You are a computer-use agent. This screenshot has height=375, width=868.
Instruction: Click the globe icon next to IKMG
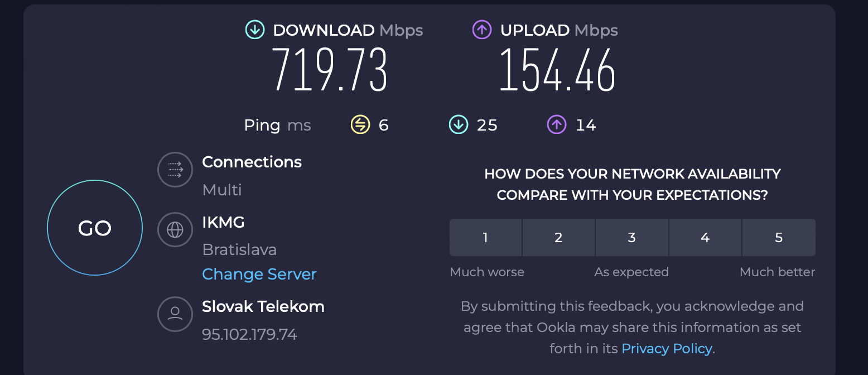[175, 229]
